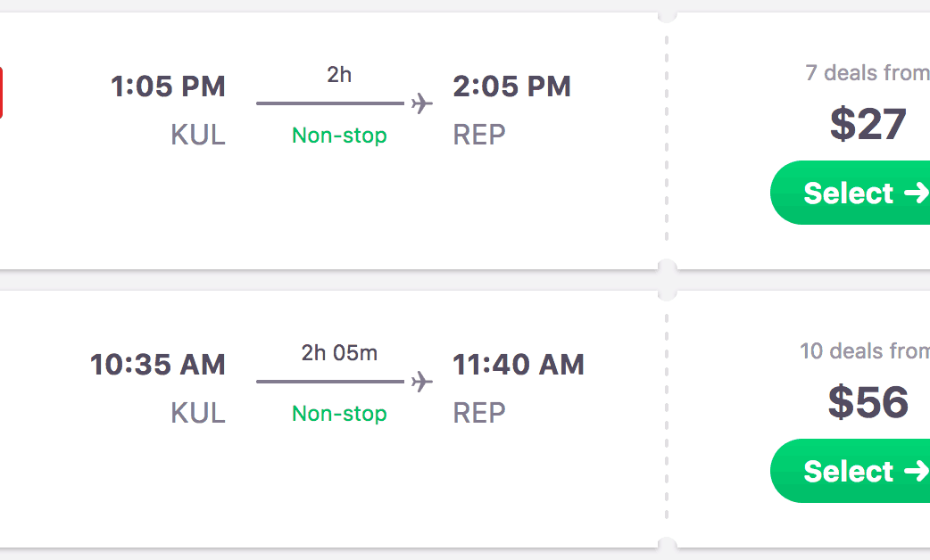930x560 pixels.
Task: Click REP airport code on first flight
Action: (479, 135)
